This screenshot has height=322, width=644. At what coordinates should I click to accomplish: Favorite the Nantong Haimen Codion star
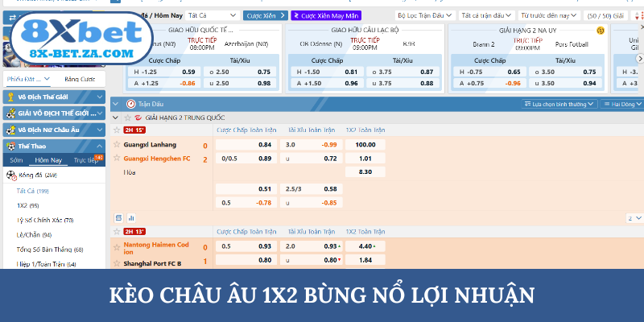[x=117, y=247]
